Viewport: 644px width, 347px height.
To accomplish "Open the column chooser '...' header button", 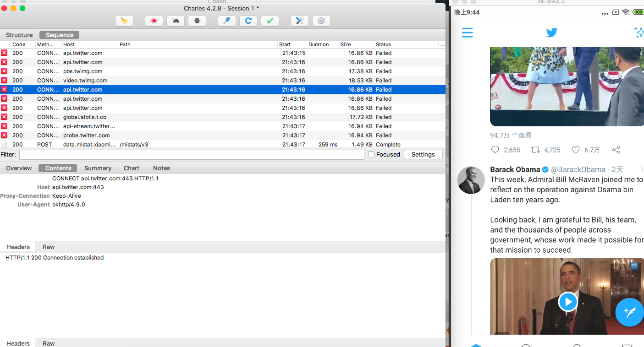I will (442, 44).
